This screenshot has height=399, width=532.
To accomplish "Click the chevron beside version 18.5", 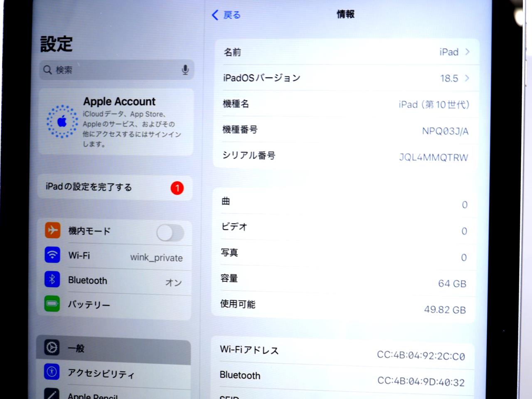I will (x=467, y=78).
